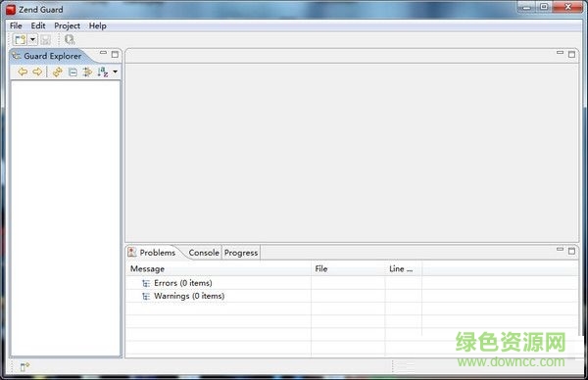Viewport: 588px width, 380px height.
Task: Click the Forward arrow in Guard Explorer
Action: [x=37, y=71]
